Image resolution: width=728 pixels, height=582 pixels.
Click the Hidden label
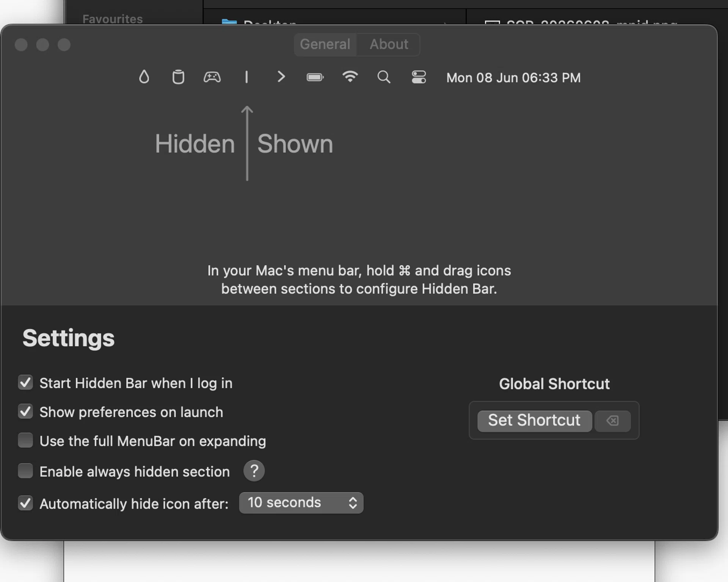tap(195, 144)
